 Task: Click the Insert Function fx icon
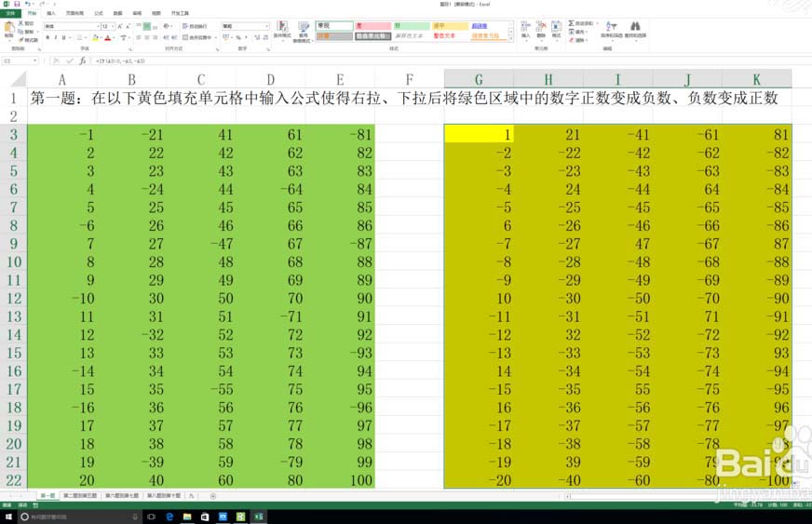[x=82, y=60]
